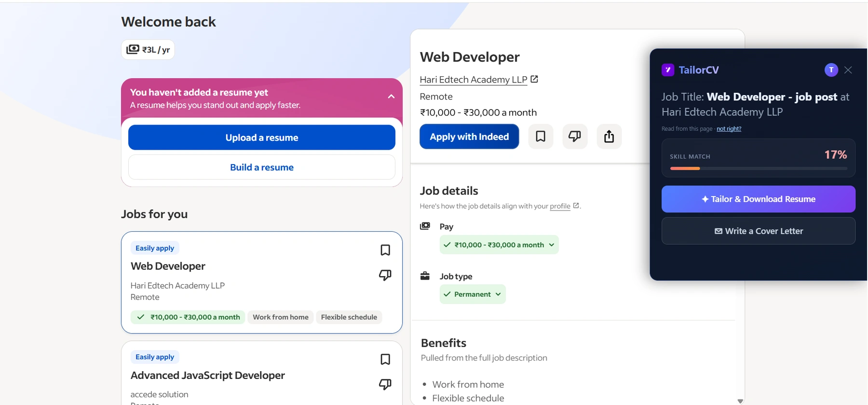Mark Web Developer job not interested in header
The image size is (868, 405).
[575, 137]
